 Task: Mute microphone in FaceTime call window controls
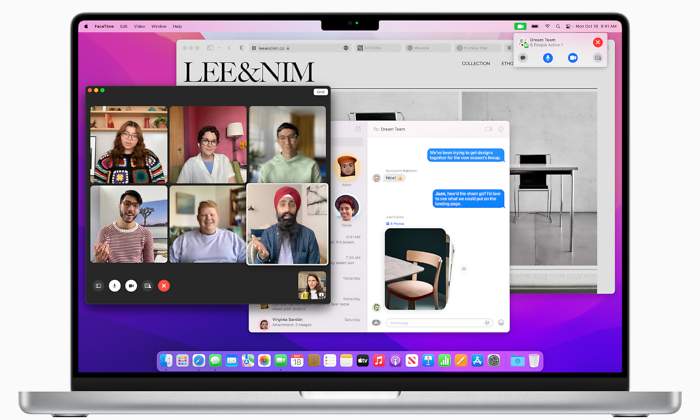click(x=115, y=286)
